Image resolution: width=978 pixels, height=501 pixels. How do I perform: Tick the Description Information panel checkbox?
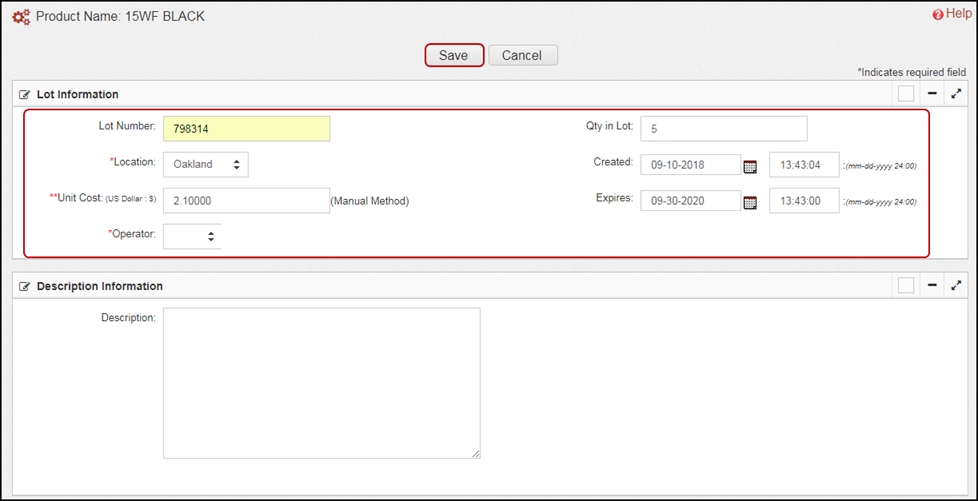(x=906, y=285)
